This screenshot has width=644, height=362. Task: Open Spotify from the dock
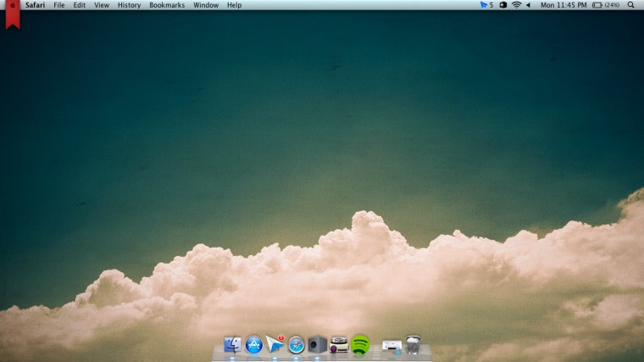point(360,344)
